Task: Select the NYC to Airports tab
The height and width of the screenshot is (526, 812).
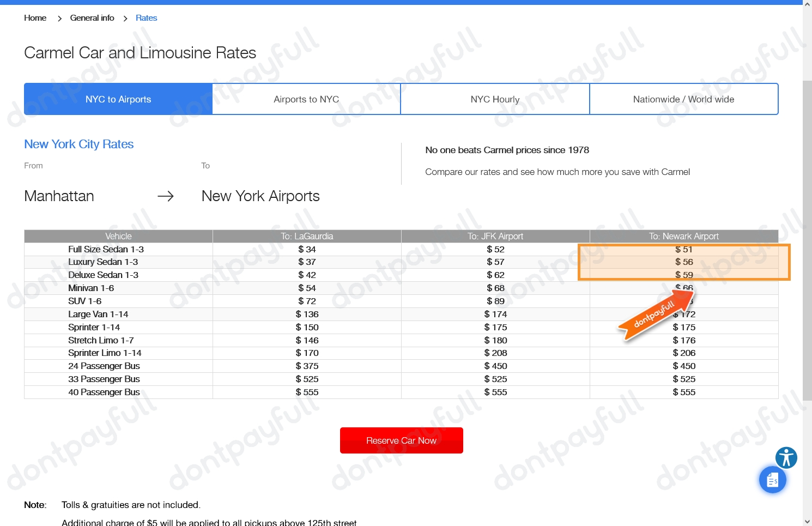Action: point(118,99)
